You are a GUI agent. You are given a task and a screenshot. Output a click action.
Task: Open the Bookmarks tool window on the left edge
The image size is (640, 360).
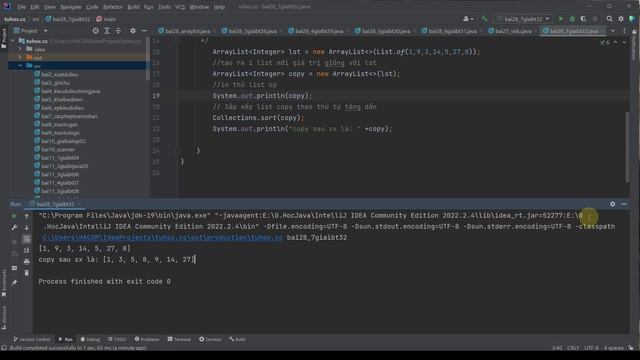(x=4, y=283)
